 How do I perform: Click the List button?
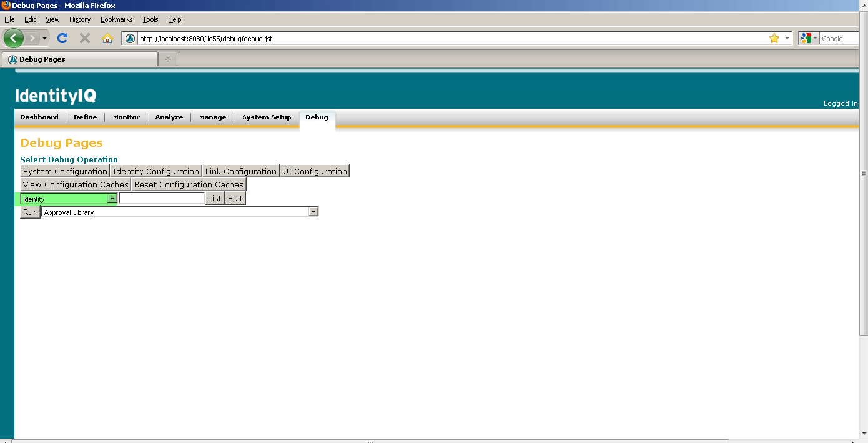click(x=215, y=198)
